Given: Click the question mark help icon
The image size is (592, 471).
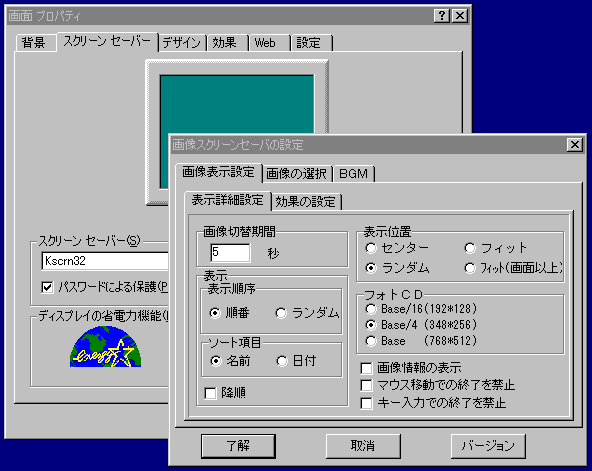Looking at the screenshot, I should click(441, 16).
